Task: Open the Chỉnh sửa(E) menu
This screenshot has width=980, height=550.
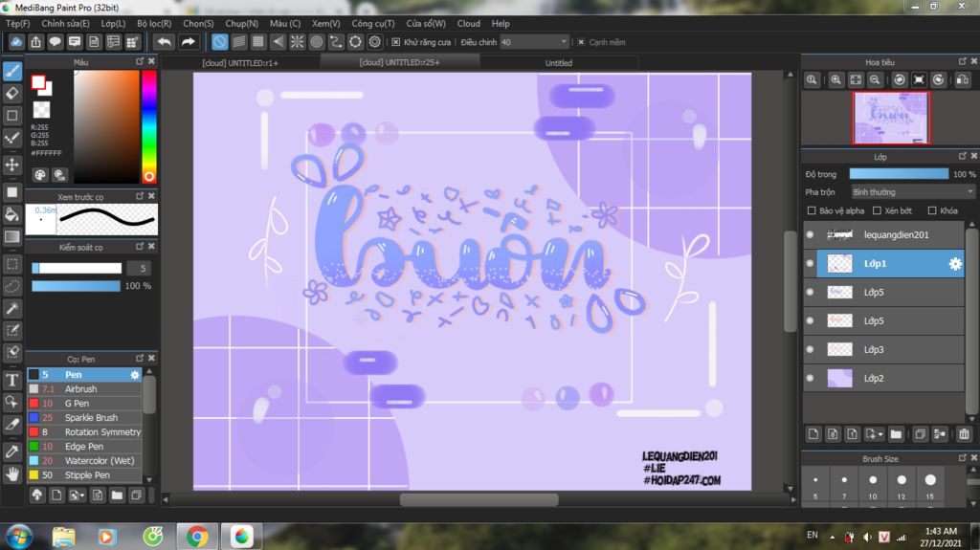Action: (65, 23)
